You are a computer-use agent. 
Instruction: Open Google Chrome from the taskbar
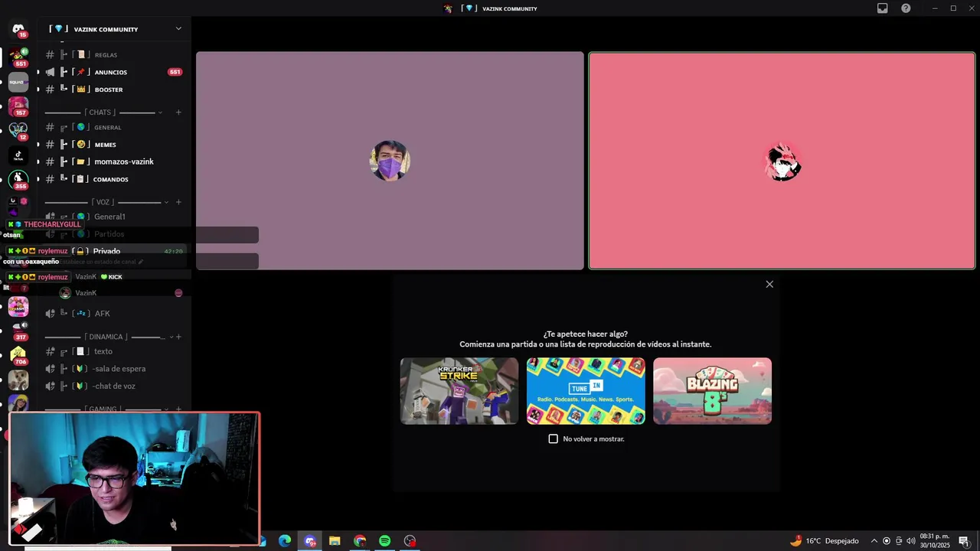pyautogui.click(x=360, y=541)
